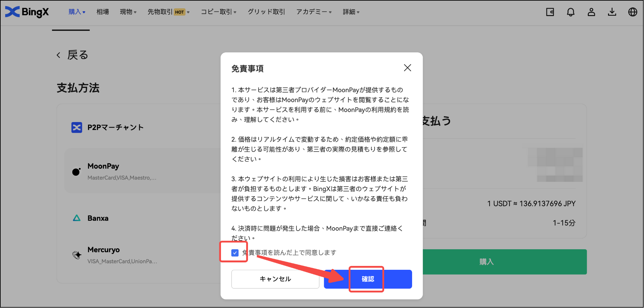Image resolution: width=644 pixels, height=308 pixels.
Task: Click the HOT badge on 先物取引
Action: point(180,12)
